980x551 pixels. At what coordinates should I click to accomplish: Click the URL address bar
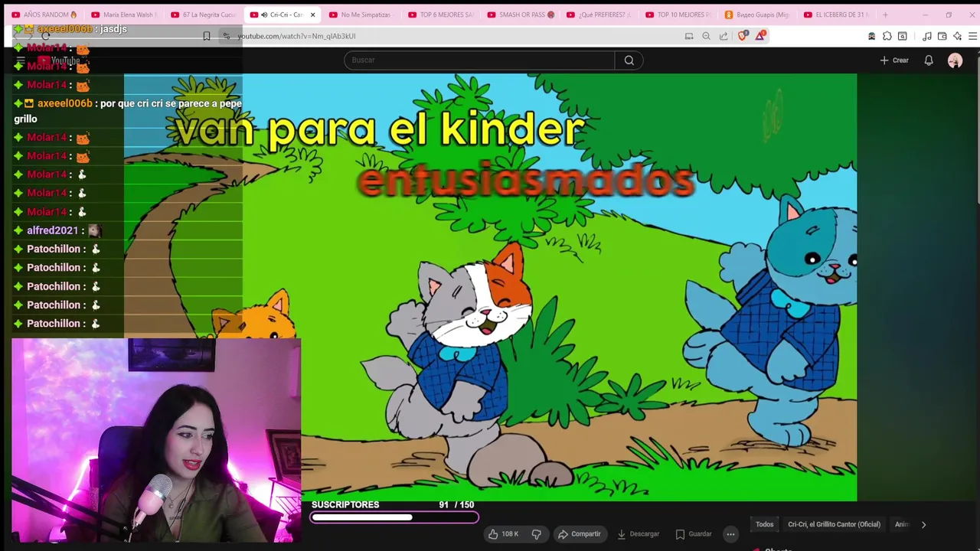point(452,36)
